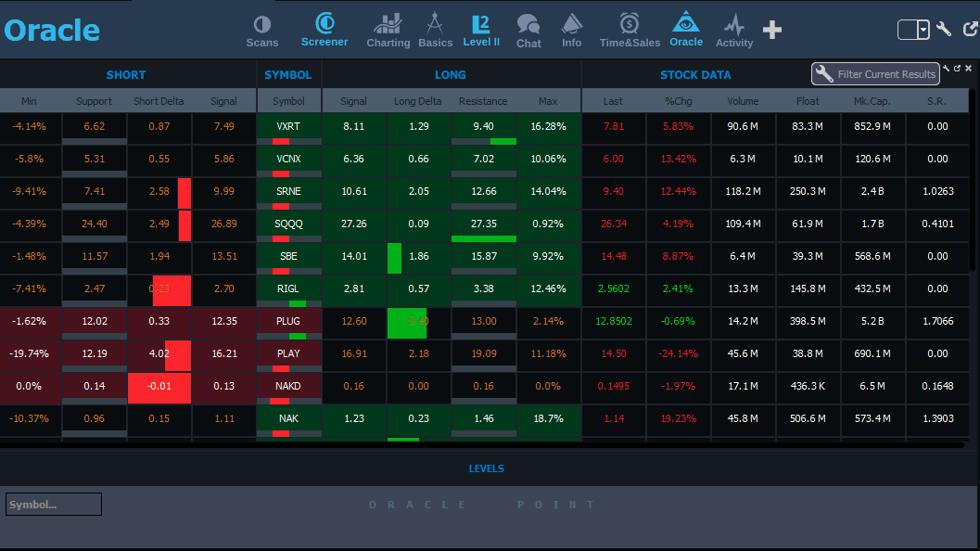Image resolution: width=980 pixels, height=551 pixels.
Task: Open the Basics drawing tools
Action: pyautogui.click(x=435, y=30)
